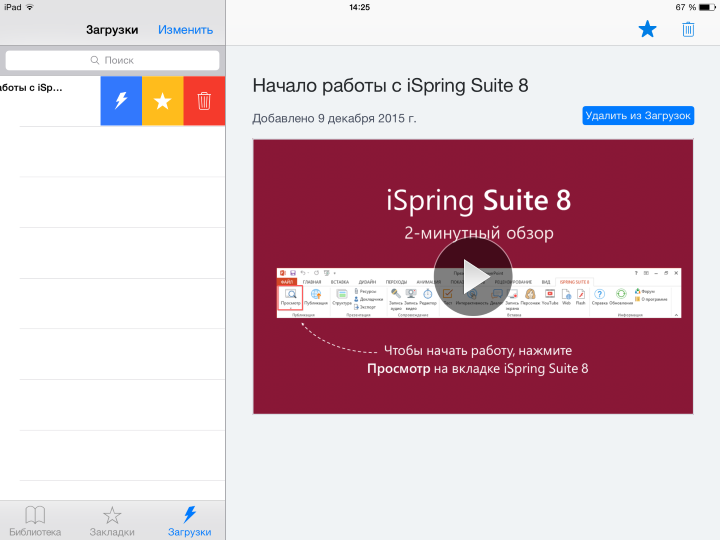Click the "2-минутный обзор" subtitle on the slide
The image size is (720, 540).
click(x=479, y=233)
